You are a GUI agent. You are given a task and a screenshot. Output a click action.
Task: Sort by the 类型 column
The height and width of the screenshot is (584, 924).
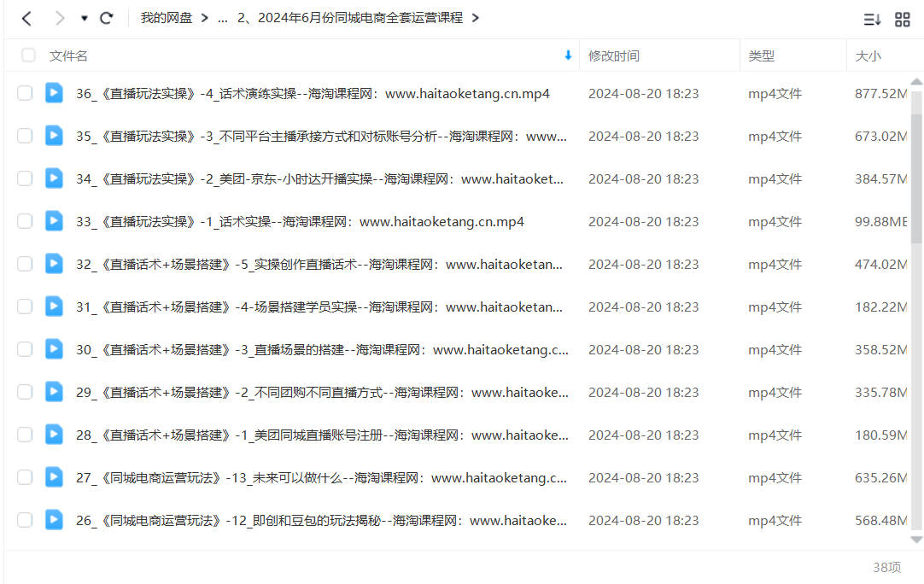pos(762,56)
